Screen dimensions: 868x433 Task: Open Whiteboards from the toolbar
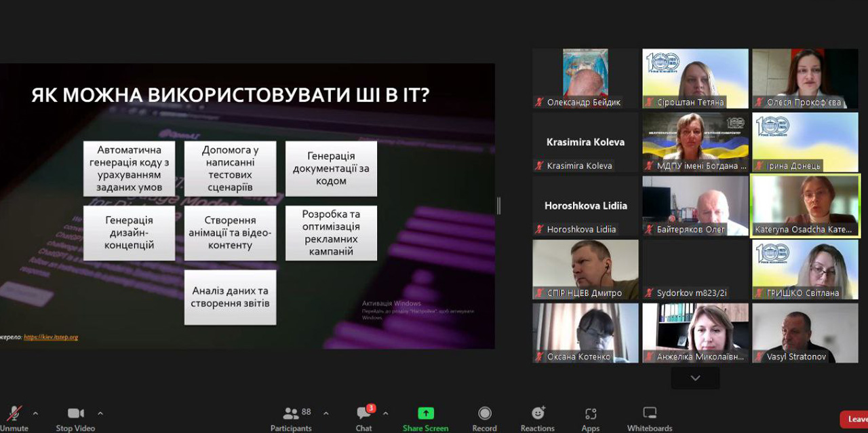649,417
